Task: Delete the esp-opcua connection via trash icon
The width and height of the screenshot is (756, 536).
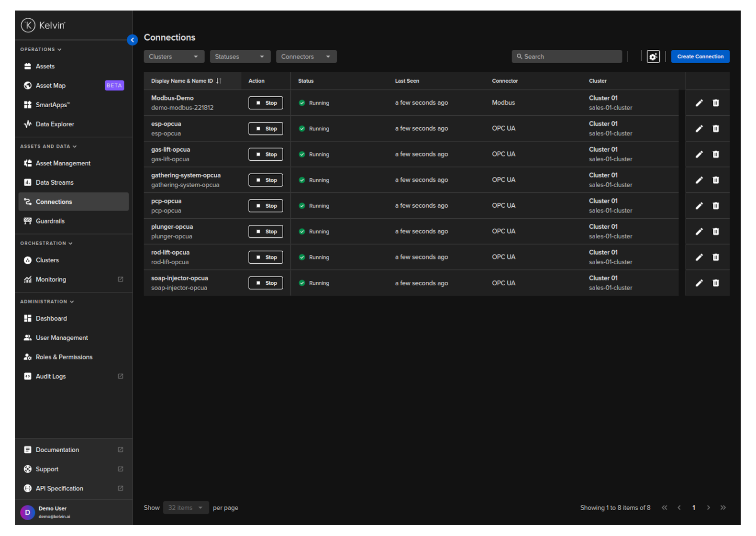Action: click(716, 129)
